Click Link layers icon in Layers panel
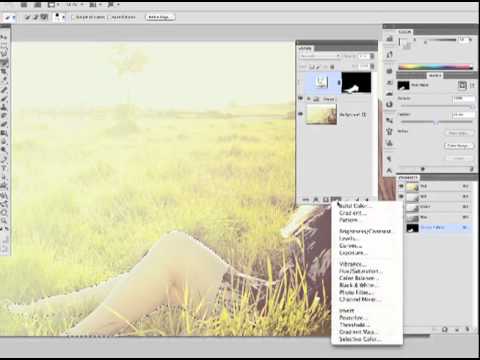Viewport: 480px width, 360px height. pos(306,200)
